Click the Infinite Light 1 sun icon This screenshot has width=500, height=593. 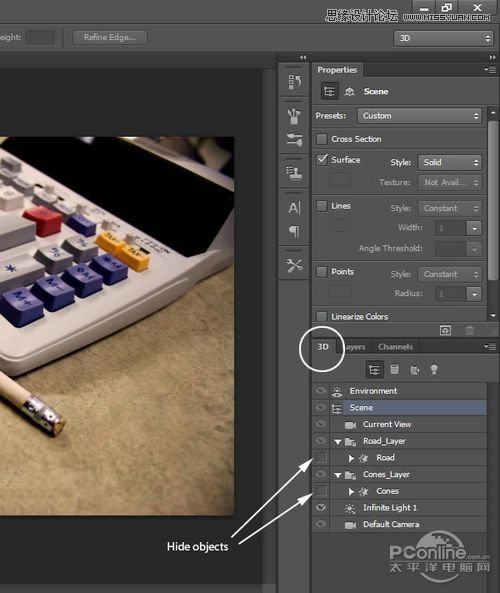coord(350,508)
